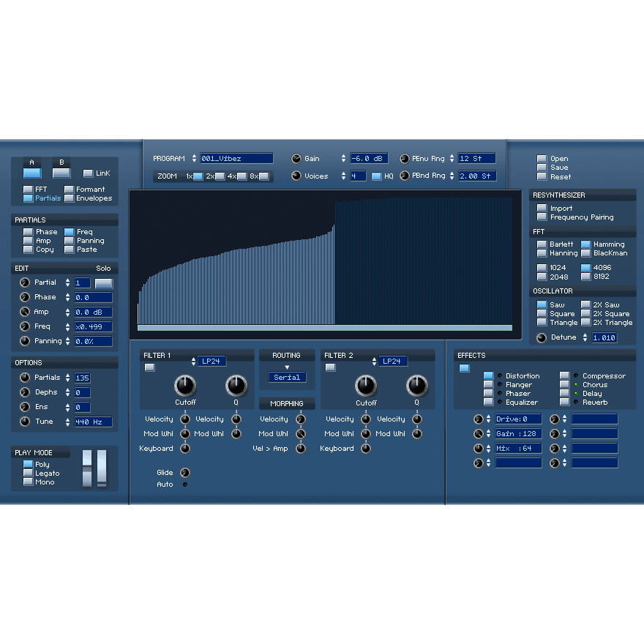This screenshot has height=644, width=644.
Task: Click the Tune knob in Options
Action: point(25,422)
